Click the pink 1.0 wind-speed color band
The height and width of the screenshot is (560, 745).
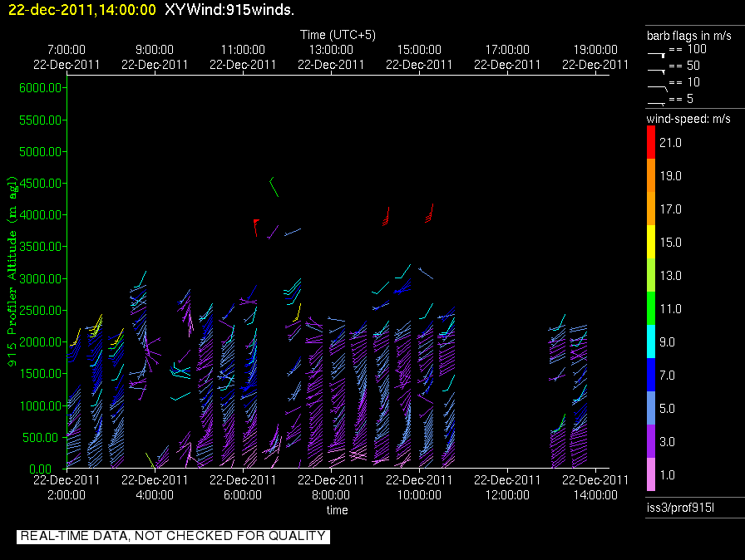[x=651, y=474]
